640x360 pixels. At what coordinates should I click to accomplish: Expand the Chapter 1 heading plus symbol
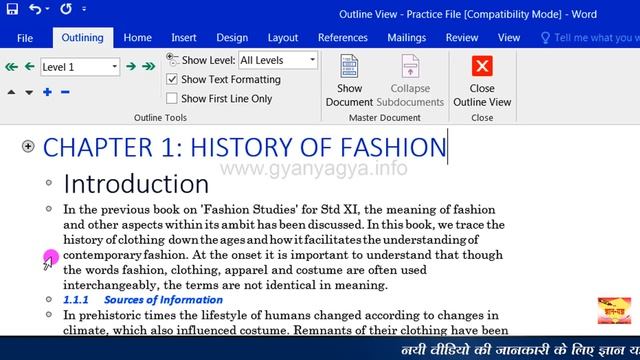coord(28,146)
